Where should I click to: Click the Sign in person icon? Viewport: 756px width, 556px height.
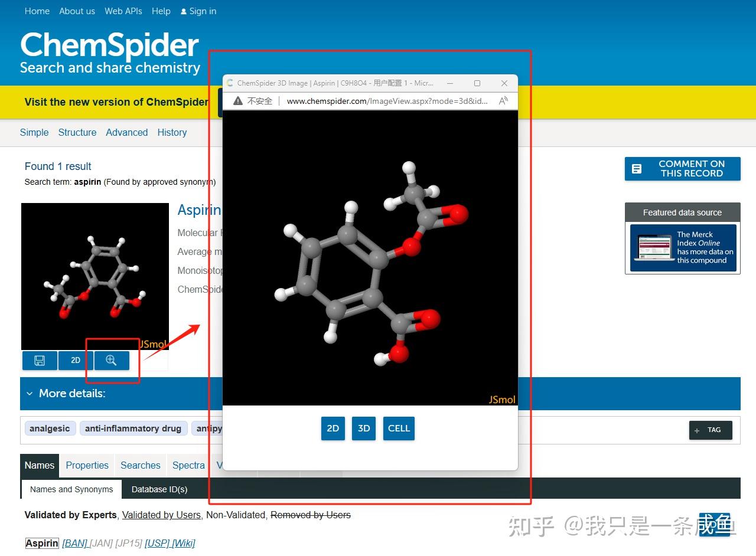(184, 11)
